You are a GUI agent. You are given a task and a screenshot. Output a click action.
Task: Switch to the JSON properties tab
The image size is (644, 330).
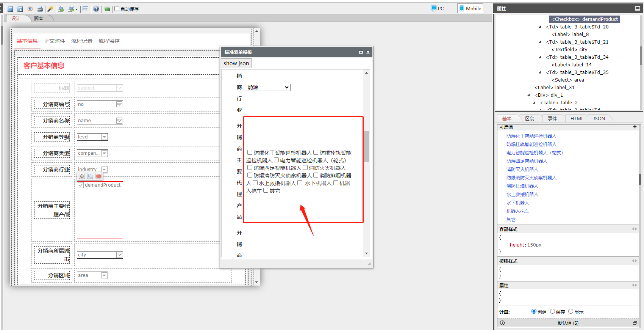(599, 119)
